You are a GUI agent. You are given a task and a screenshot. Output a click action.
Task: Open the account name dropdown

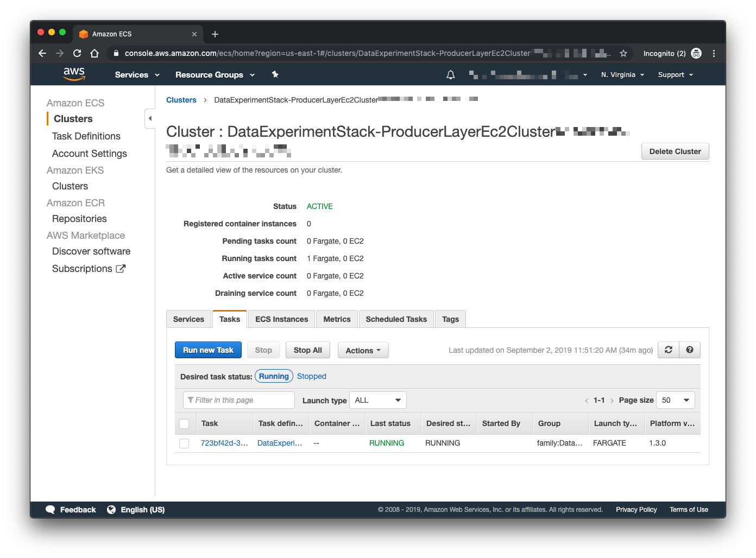pyautogui.click(x=528, y=75)
